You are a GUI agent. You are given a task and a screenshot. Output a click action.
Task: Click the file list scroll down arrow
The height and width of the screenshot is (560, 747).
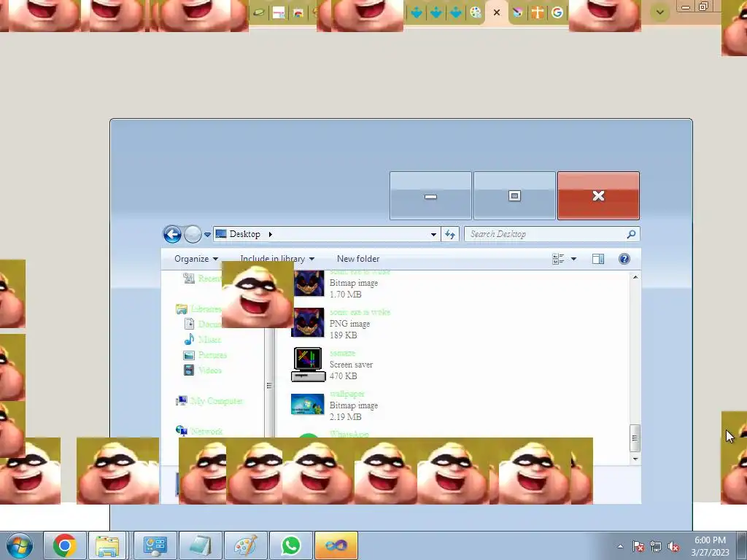pyautogui.click(x=635, y=459)
